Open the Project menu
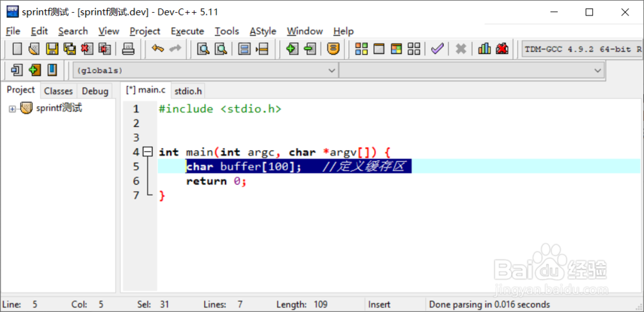 point(145,31)
